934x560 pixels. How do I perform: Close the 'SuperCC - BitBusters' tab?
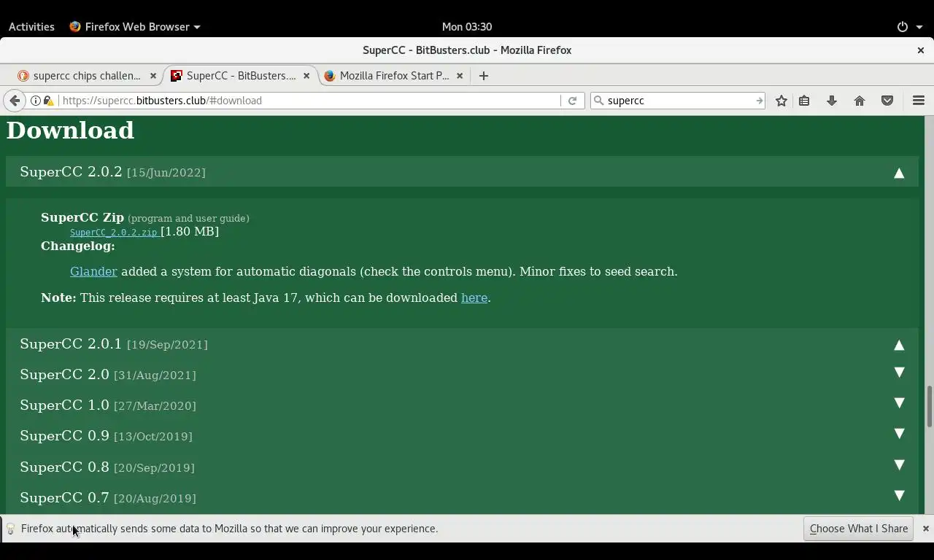pos(306,76)
